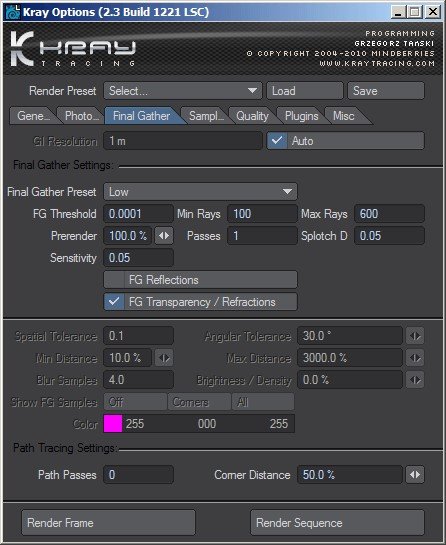Open the Plugins tab
Image resolution: width=446 pixels, height=545 pixels.
point(301,116)
